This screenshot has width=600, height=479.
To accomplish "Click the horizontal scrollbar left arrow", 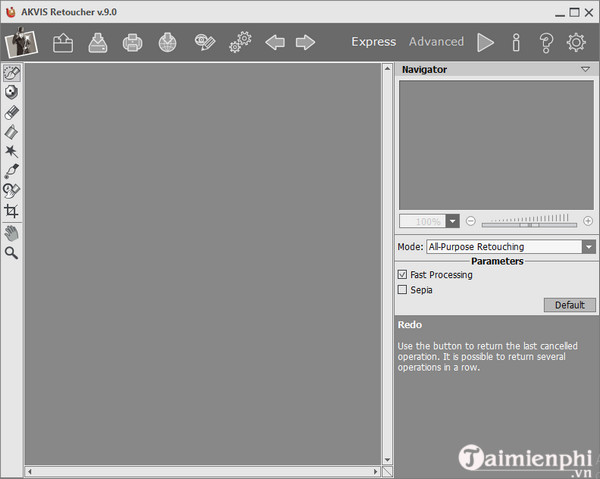I will (30, 471).
